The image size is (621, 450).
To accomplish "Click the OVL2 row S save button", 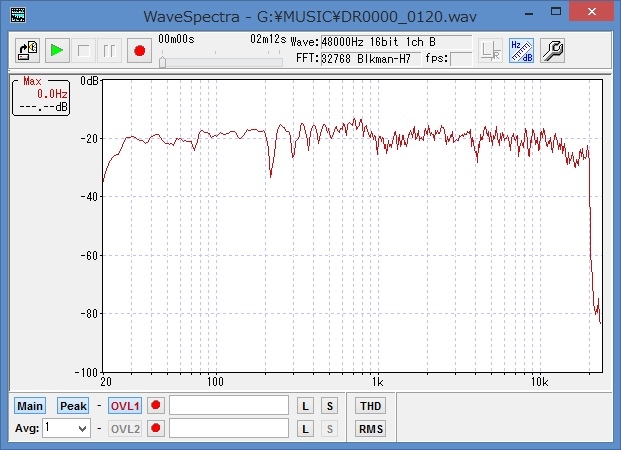I will point(330,429).
